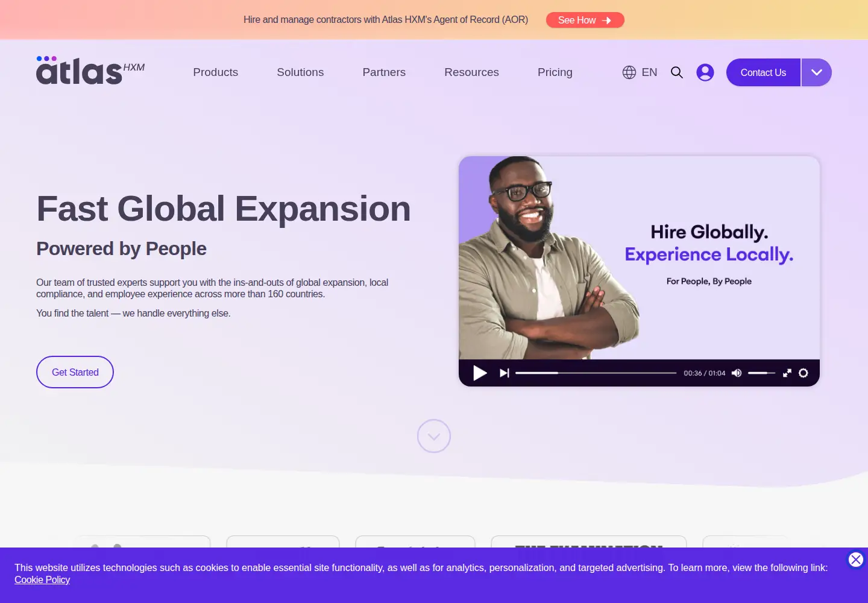The height and width of the screenshot is (603, 868).
Task: Close the cookie notice banner
Action: click(855, 560)
